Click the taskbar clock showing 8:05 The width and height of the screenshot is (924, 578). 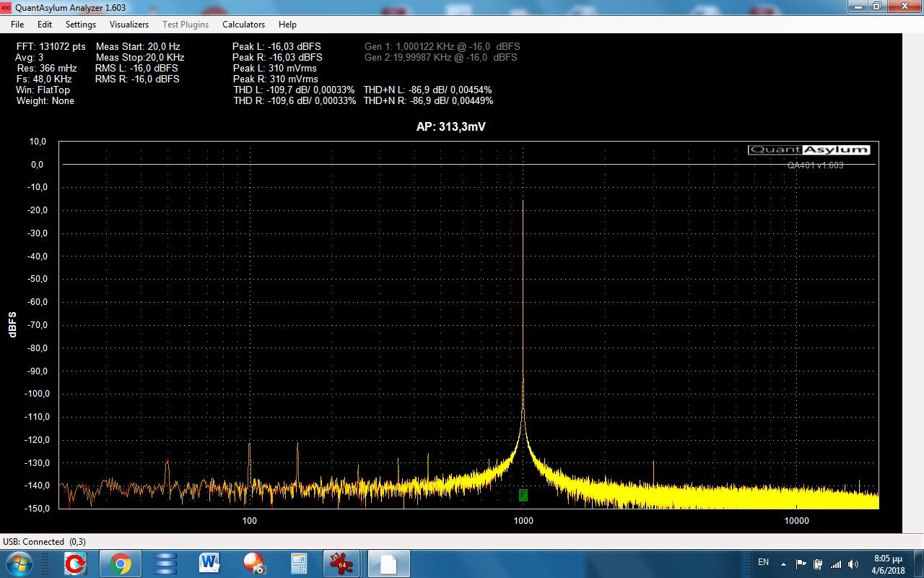pos(888,564)
